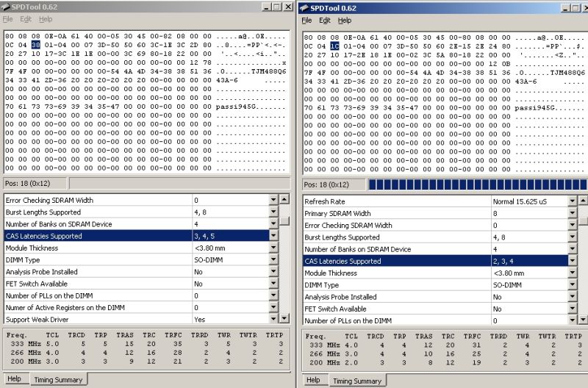Image resolution: width=588 pixels, height=388 pixels.
Task: Open File menu in left SPDTool window
Action: [7, 19]
